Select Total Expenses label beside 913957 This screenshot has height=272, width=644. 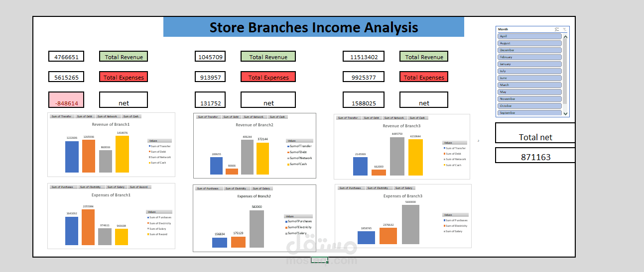[x=268, y=77]
